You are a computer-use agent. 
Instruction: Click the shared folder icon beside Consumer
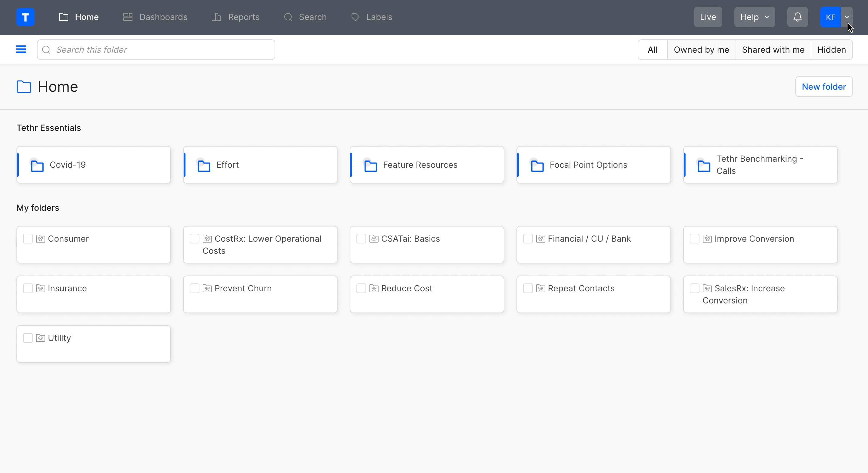click(x=40, y=239)
